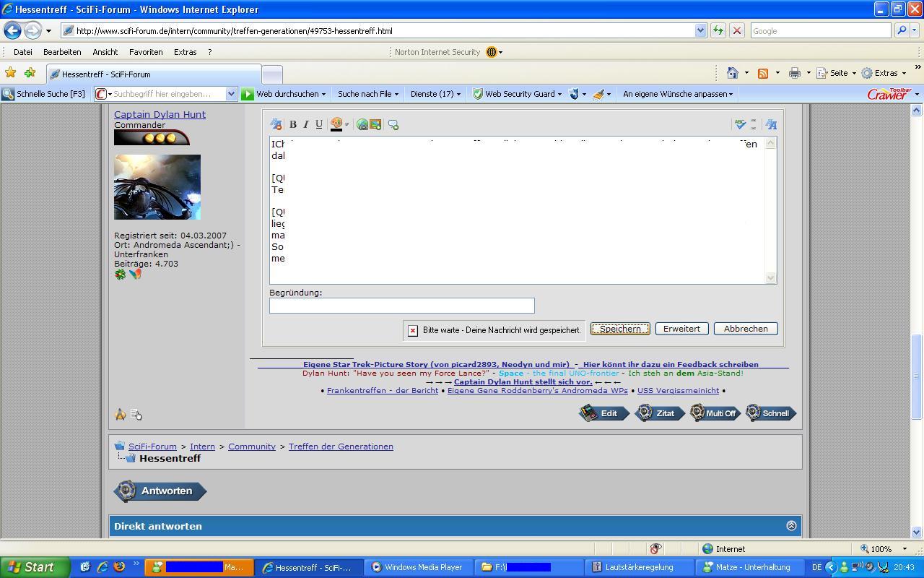Image resolution: width=924 pixels, height=578 pixels.
Task: Collapse the Direkt antworten section
Action: (x=791, y=526)
